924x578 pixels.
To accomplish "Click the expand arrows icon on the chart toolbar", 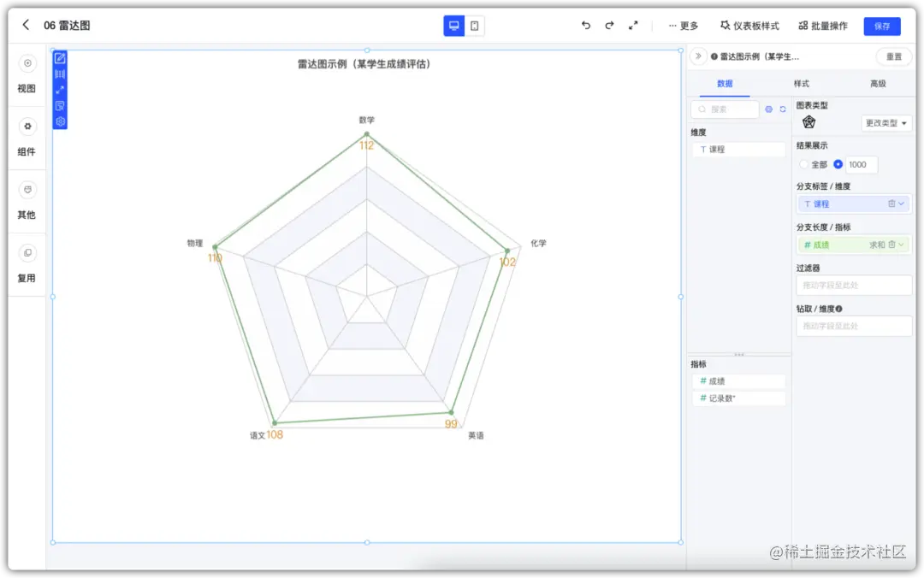I will tap(59, 89).
